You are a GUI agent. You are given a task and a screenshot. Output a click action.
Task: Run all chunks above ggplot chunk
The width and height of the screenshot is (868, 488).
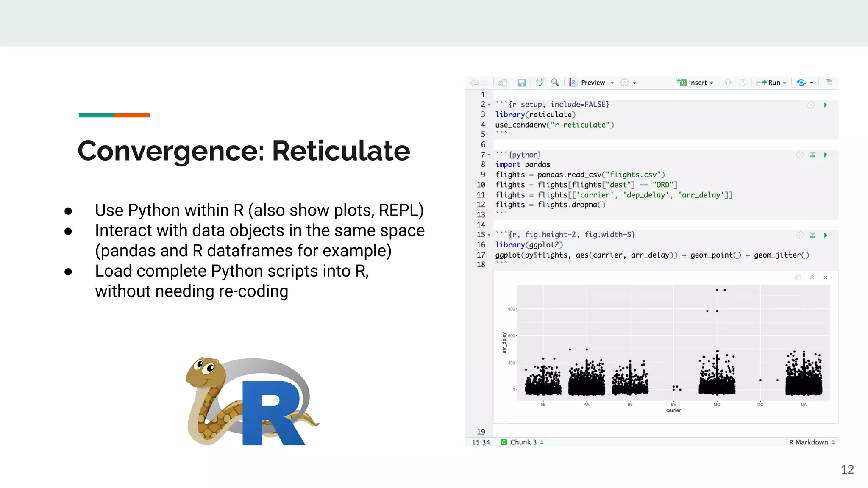tap(813, 235)
